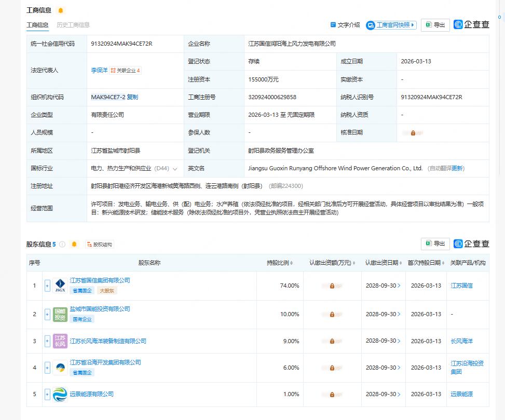Image resolution: width=505 pixels, height=420 pixels.
Task: Click the 盐城市国能投资 green logo
Action: (60, 314)
